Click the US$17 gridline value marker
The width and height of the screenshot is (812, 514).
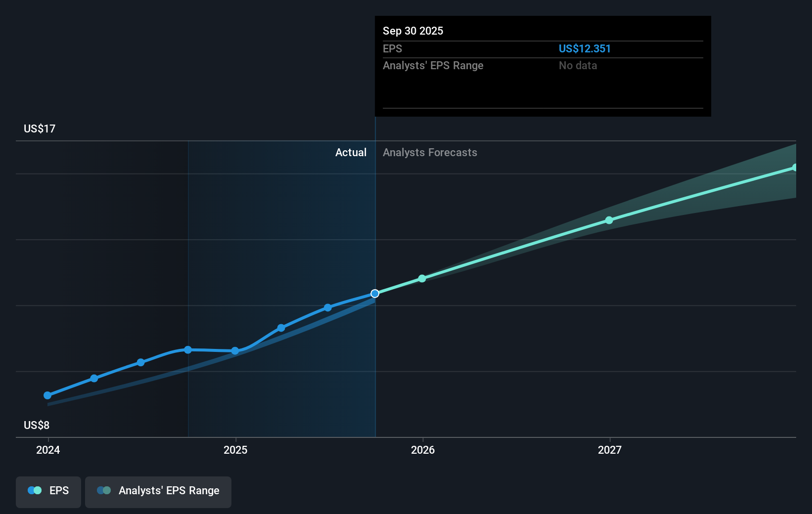[x=39, y=128]
